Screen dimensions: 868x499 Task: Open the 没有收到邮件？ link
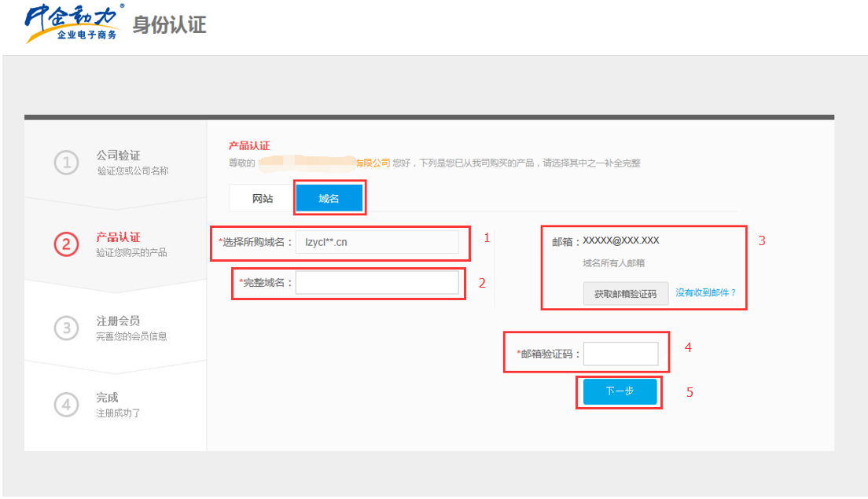click(x=706, y=293)
